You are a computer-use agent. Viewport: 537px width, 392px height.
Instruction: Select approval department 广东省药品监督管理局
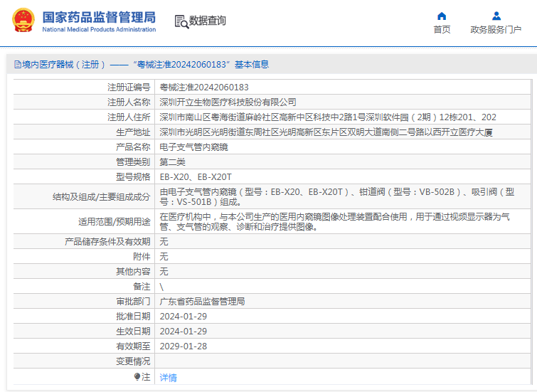point(202,302)
